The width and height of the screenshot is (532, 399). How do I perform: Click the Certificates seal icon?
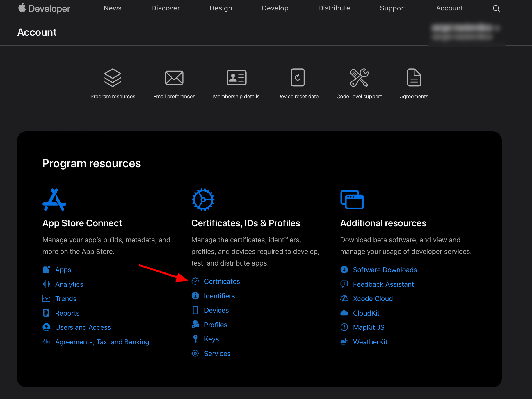(x=195, y=281)
